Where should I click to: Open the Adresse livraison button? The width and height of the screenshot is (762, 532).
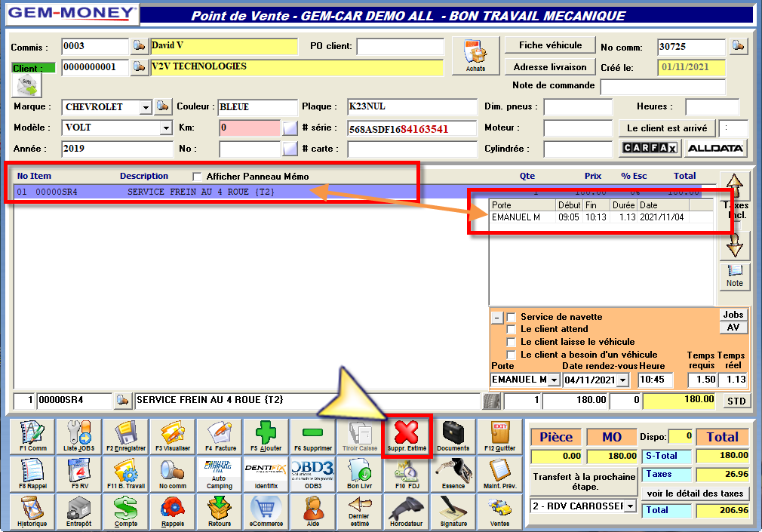(x=550, y=66)
